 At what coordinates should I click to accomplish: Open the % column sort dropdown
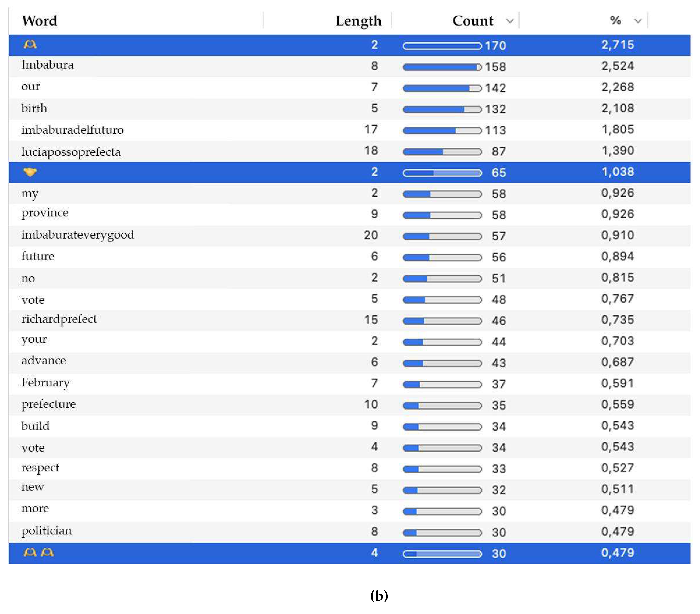[638, 21]
